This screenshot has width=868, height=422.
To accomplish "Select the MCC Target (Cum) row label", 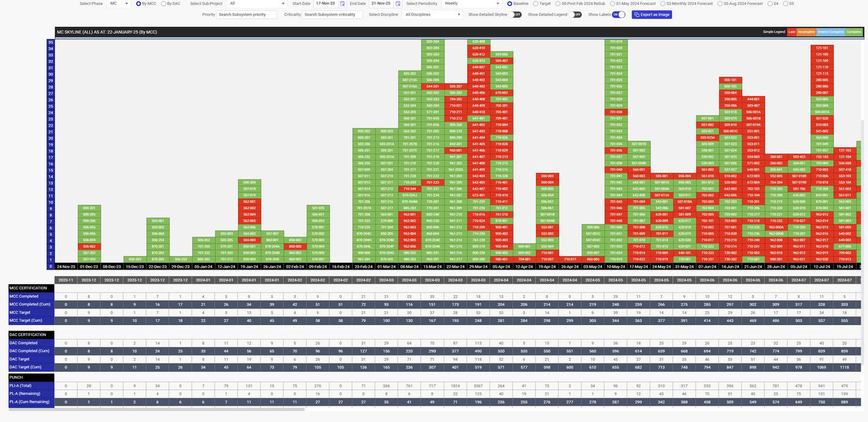I will 31,321.
